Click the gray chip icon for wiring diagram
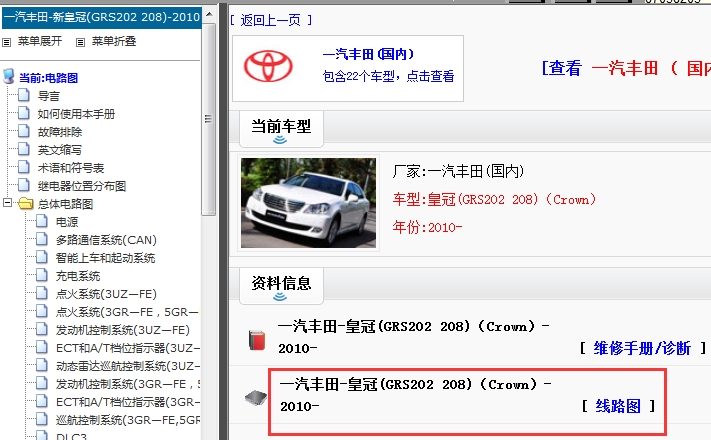 256,397
